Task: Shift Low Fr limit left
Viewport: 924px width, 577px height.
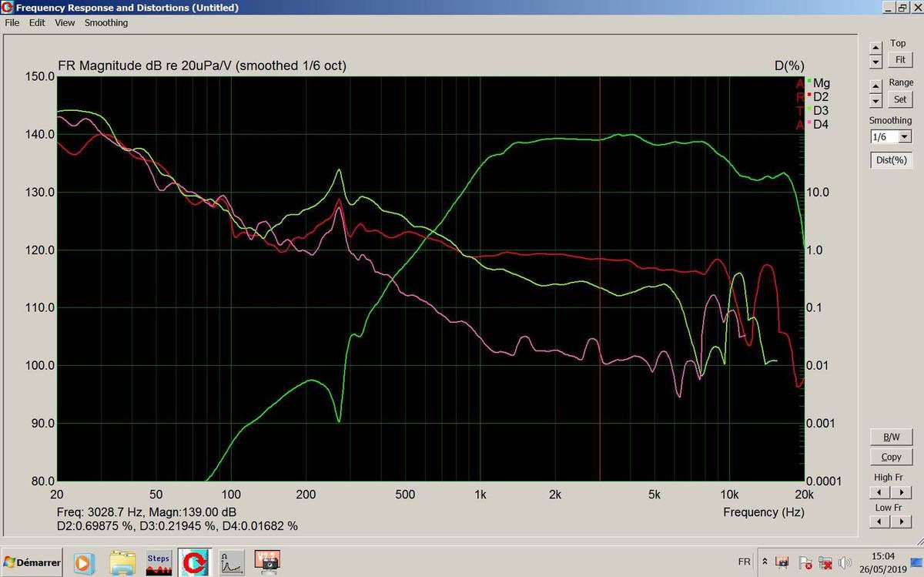Action: [880, 522]
